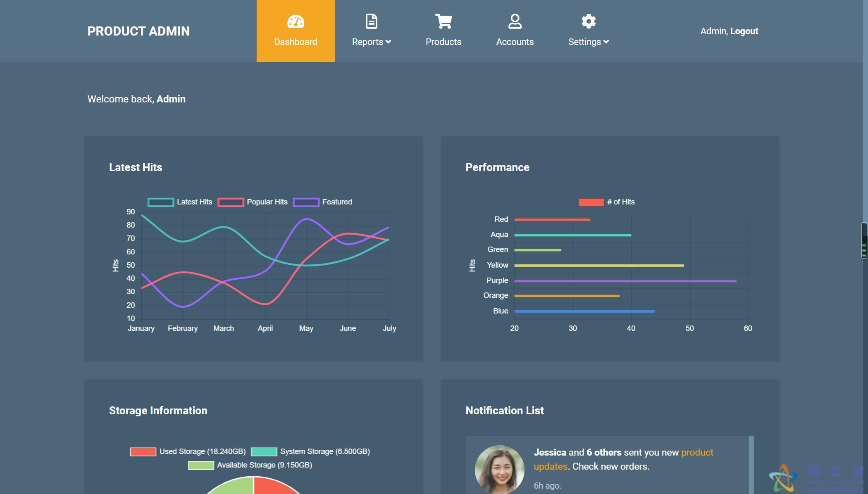Toggle the Latest Hits legend series
The height and width of the screenshot is (494, 868).
coord(180,202)
